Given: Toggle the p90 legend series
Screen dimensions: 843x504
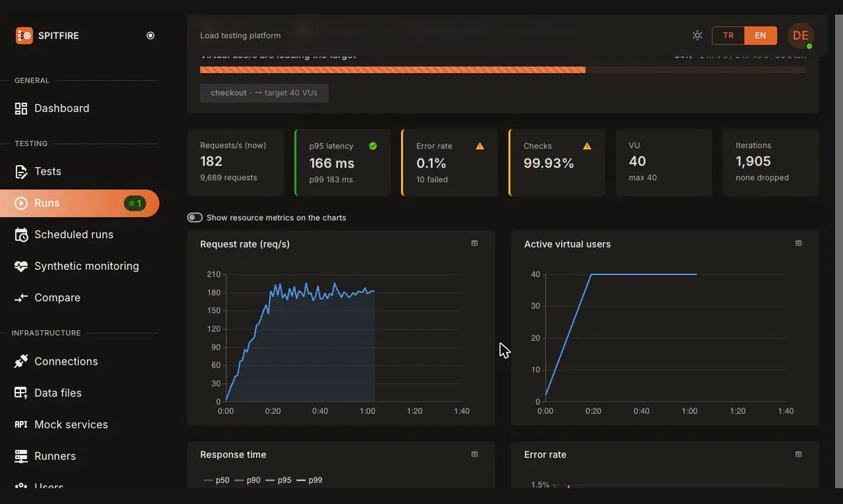Looking at the screenshot, I should coord(248,480).
